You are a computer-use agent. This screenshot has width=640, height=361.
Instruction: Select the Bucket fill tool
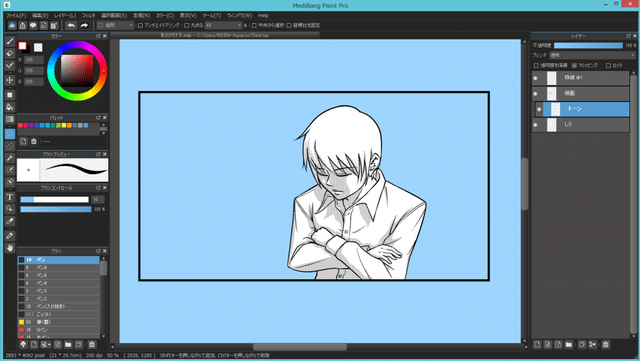(10, 107)
